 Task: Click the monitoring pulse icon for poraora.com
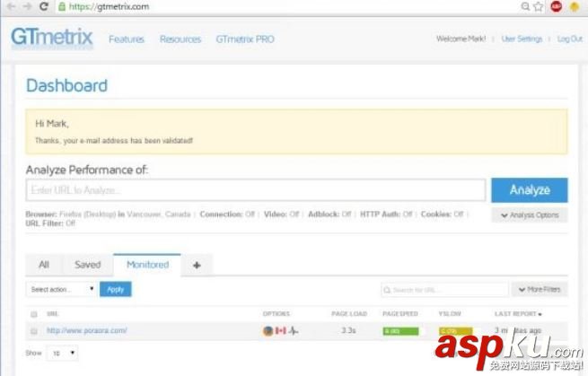click(294, 330)
